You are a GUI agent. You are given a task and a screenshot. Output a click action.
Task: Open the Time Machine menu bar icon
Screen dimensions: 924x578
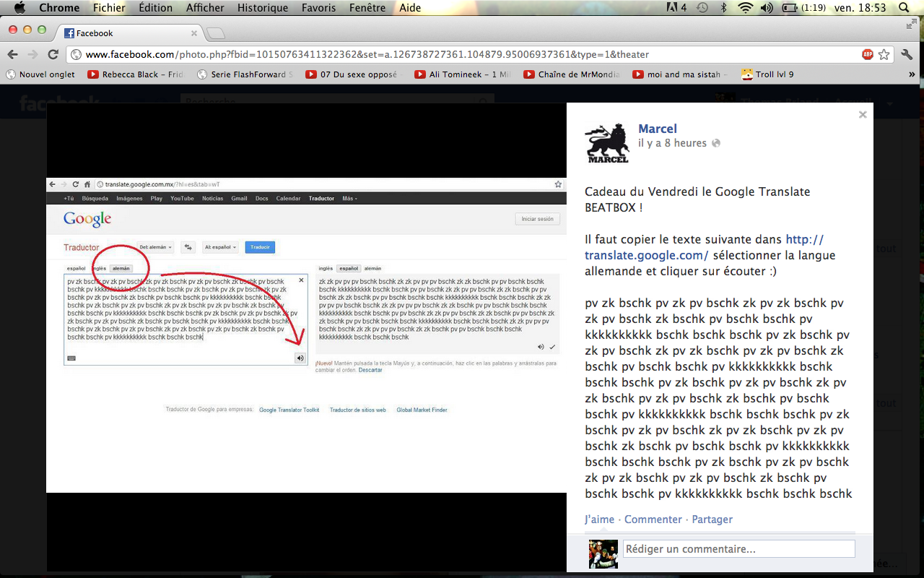coord(702,8)
